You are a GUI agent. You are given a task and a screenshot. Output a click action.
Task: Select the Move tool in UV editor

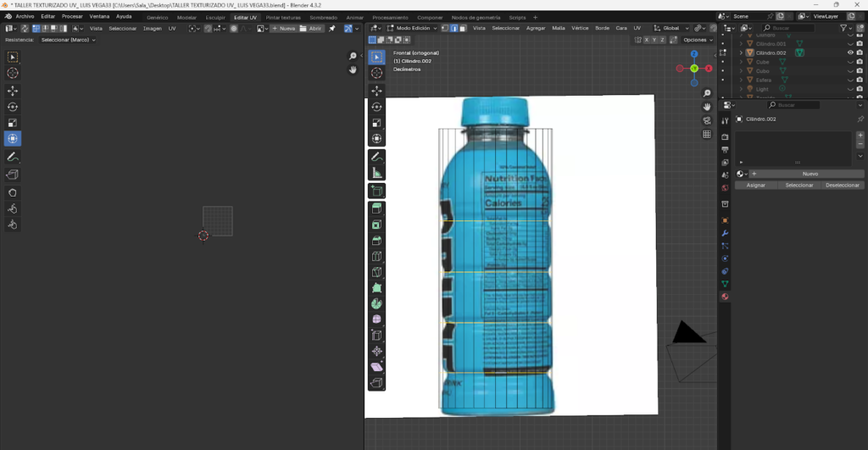coord(12,91)
